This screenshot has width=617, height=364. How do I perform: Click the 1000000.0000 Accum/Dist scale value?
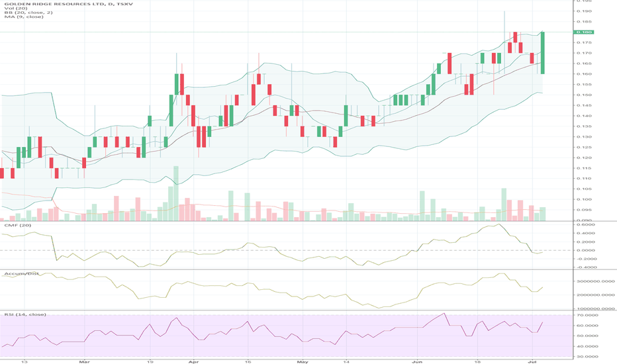pos(596,308)
